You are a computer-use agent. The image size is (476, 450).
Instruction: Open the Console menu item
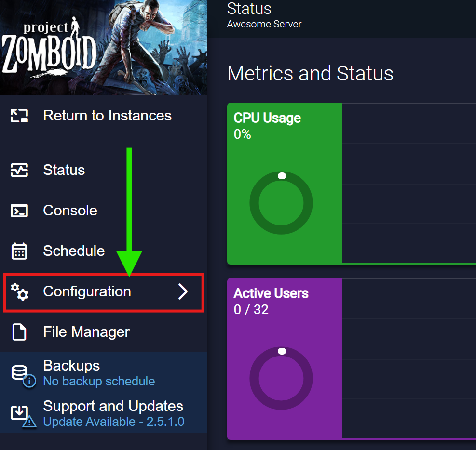70,211
